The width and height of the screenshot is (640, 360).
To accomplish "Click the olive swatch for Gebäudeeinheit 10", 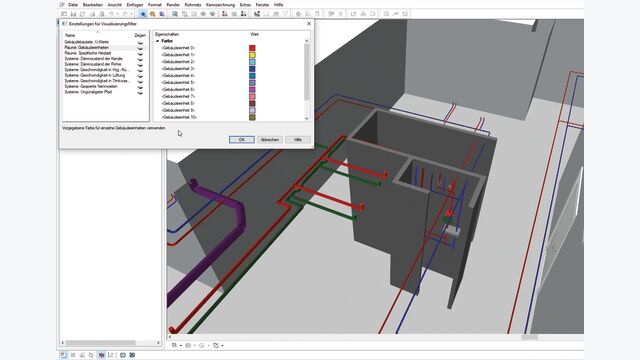I will coord(252,117).
